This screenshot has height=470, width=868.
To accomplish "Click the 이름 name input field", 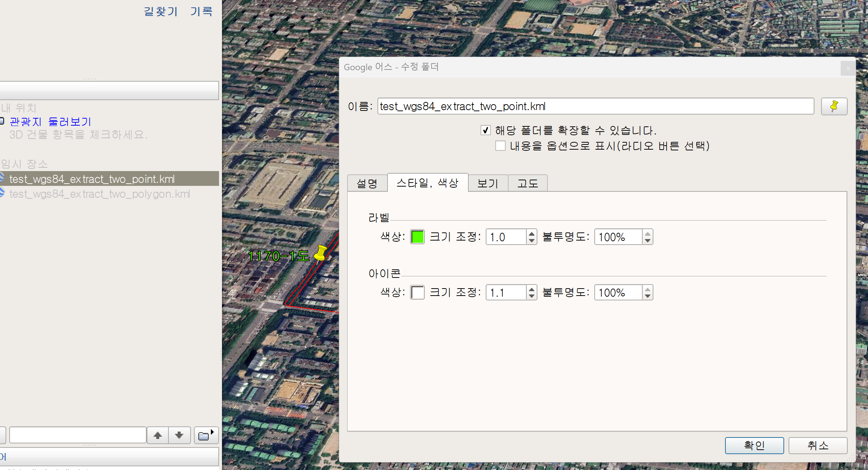I will pyautogui.click(x=595, y=106).
